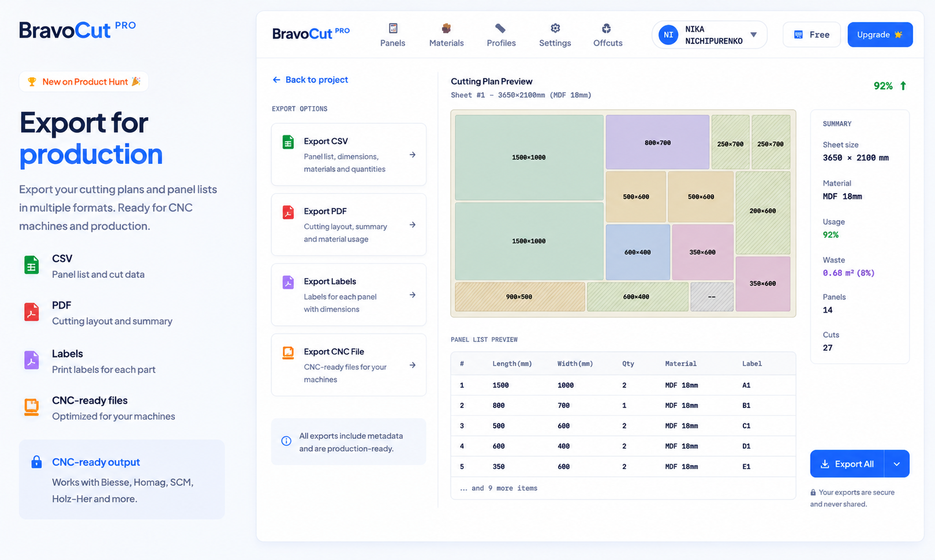Open the Export Labels option arrow

click(412, 295)
